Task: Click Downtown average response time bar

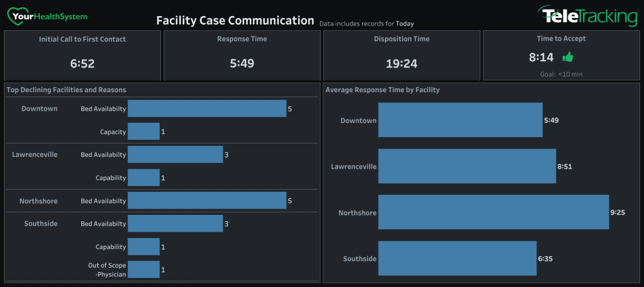Action: 460,120
